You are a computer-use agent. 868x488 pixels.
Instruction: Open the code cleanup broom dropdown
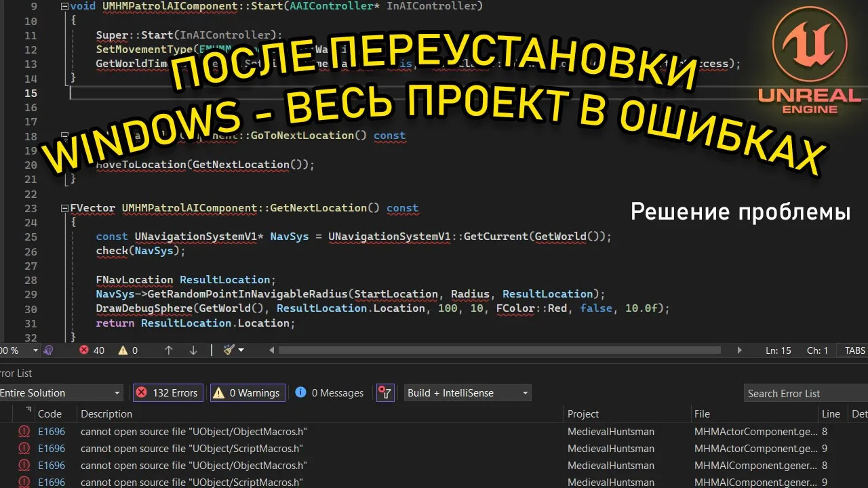[x=233, y=350]
